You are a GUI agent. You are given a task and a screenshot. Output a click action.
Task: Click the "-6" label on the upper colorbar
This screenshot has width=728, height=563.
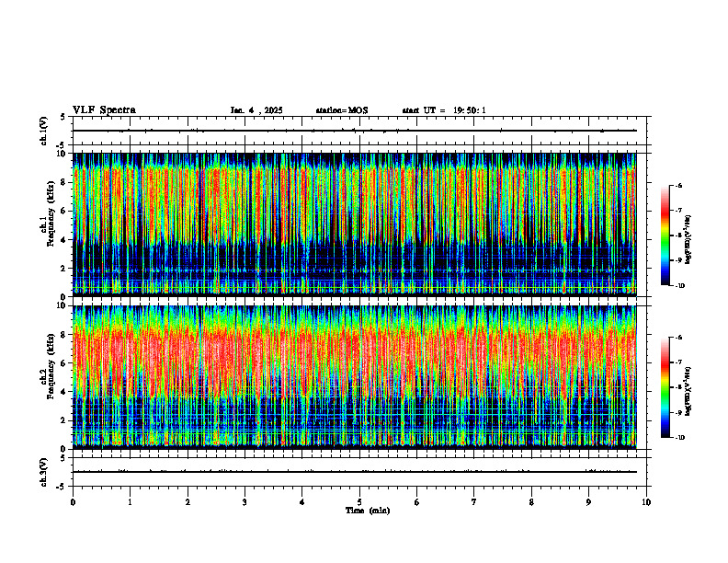(x=678, y=185)
